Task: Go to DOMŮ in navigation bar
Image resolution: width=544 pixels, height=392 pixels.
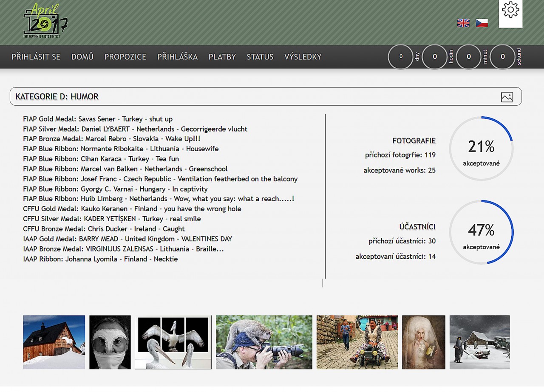Action: point(82,57)
